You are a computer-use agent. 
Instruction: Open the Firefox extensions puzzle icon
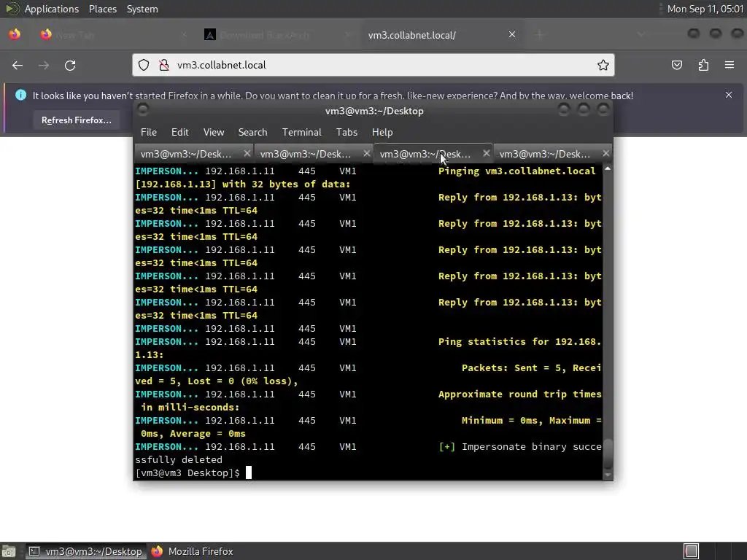(703, 65)
